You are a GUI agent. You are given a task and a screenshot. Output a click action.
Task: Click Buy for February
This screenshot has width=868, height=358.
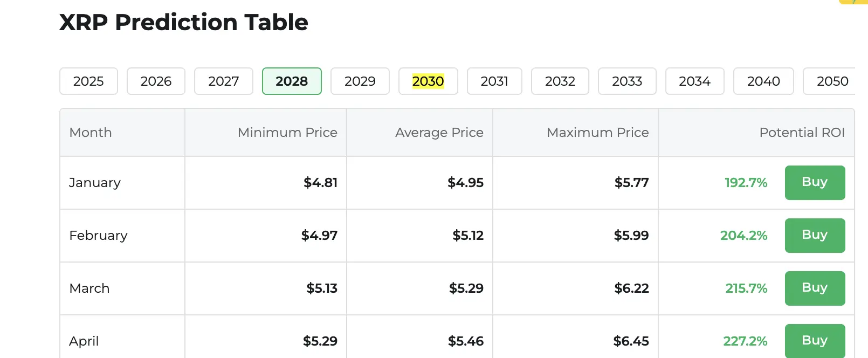click(815, 235)
